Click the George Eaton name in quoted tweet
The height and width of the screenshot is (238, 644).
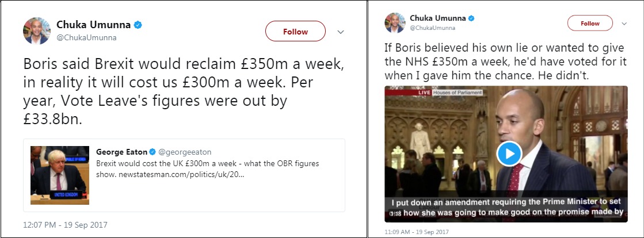coord(121,152)
